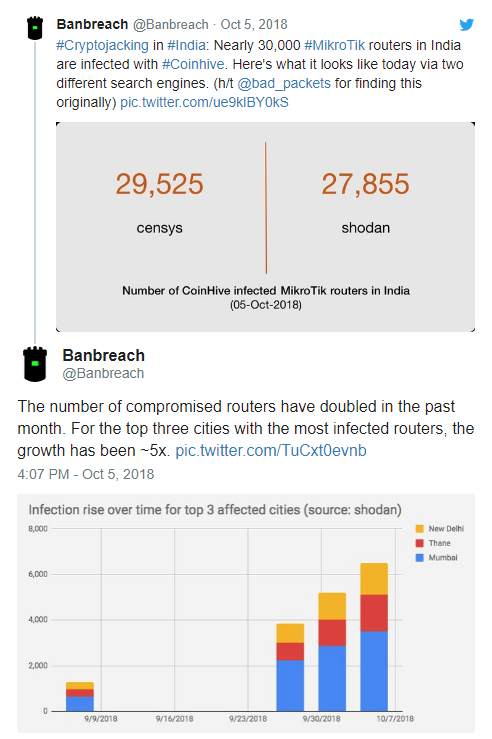The width and height of the screenshot is (492, 739).
Task: Visit the @bad_packets mention
Action: pyautogui.click(x=284, y=83)
